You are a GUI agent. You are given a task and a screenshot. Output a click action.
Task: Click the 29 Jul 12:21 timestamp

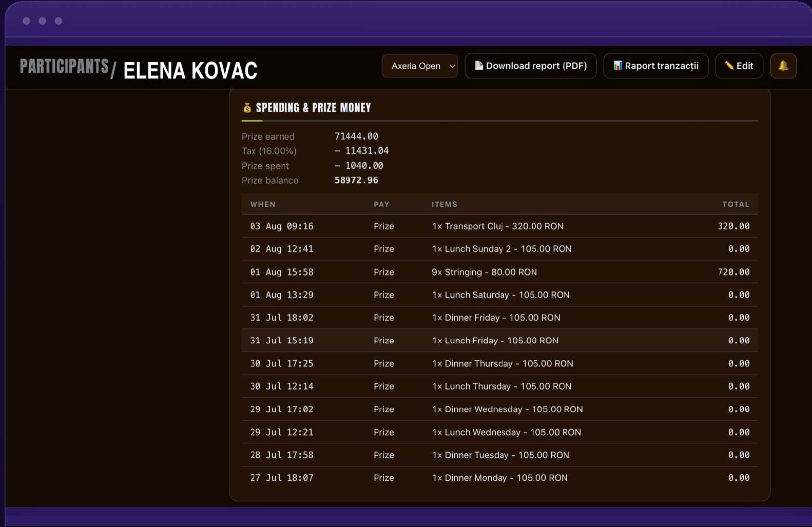point(282,432)
